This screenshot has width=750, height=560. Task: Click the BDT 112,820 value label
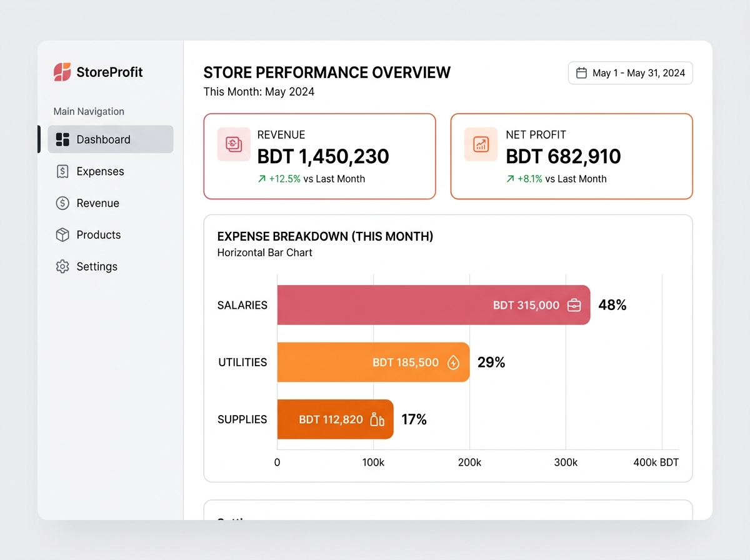click(x=331, y=419)
